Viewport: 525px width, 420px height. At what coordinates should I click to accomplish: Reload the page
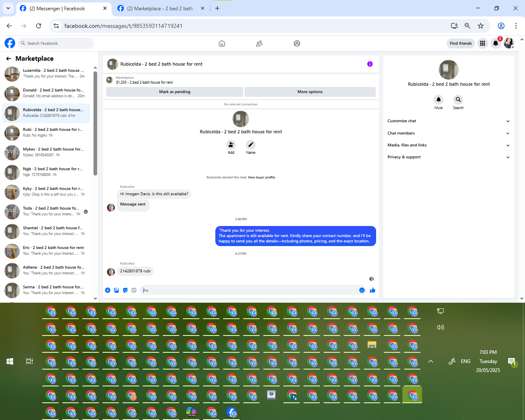click(39, 26)
